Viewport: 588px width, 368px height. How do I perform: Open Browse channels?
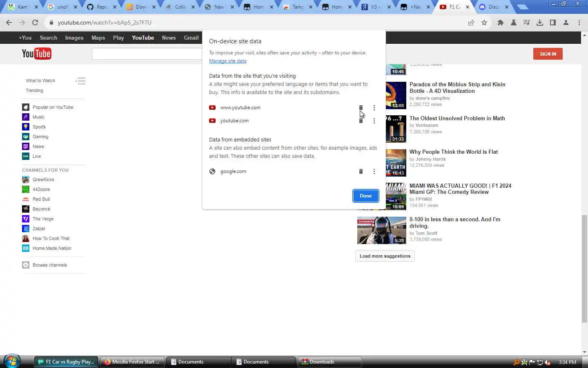45,265
